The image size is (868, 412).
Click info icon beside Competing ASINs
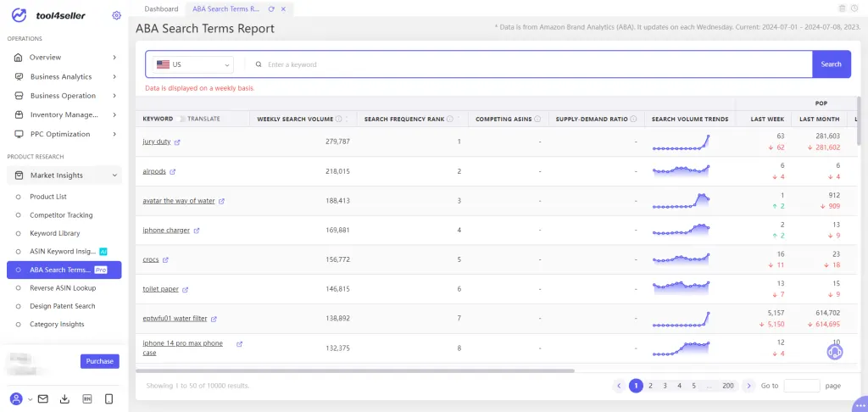pos(537,119)
